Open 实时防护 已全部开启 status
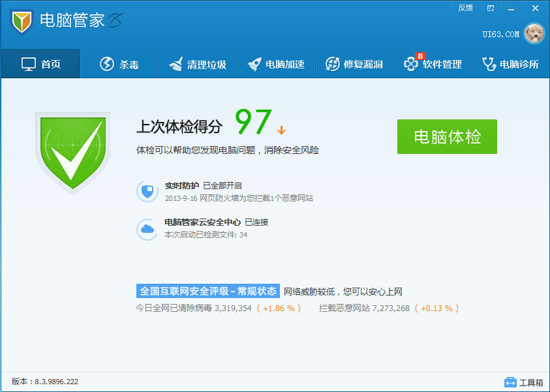Viewport: 550px width, 392px height. [204, 185]
